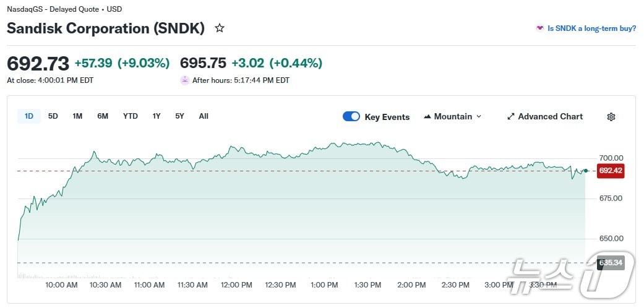Image resolution: width=644 pixels, height=308 pixels.
Task: Click the 635.34 previous close label
Action: coord(611,263)
